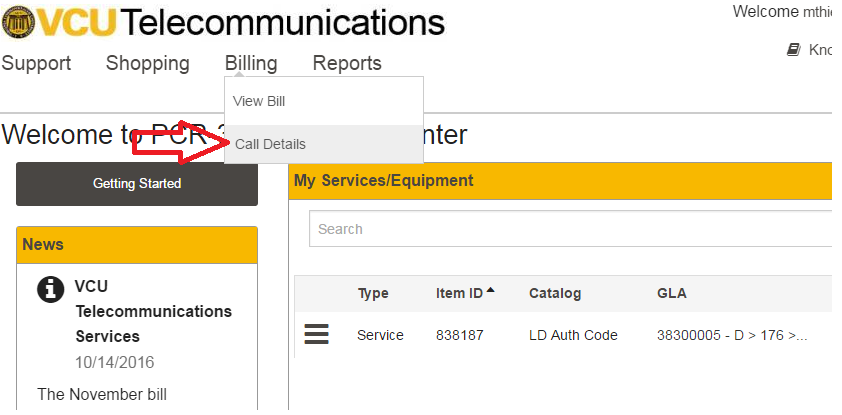Click the Catalog column header
Image resolution: width=842 pixels, height=415 pixels.
click(555, 293)
